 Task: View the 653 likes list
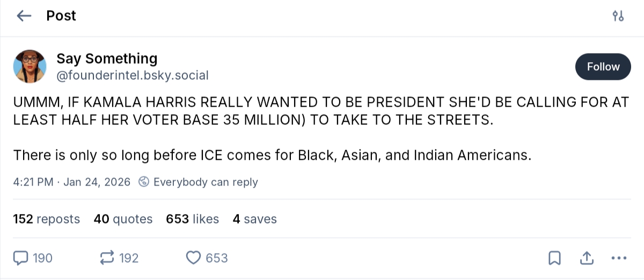(x=193, y=219)
